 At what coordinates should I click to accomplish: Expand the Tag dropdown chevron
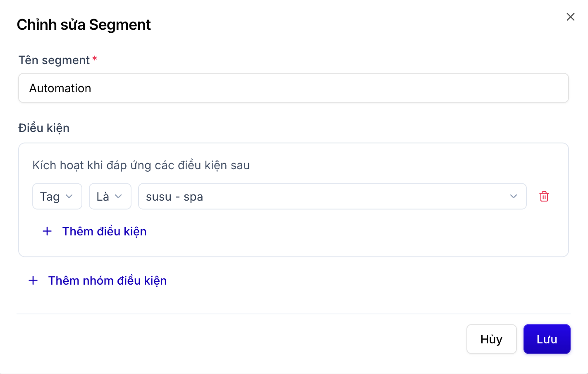(69, 197)
